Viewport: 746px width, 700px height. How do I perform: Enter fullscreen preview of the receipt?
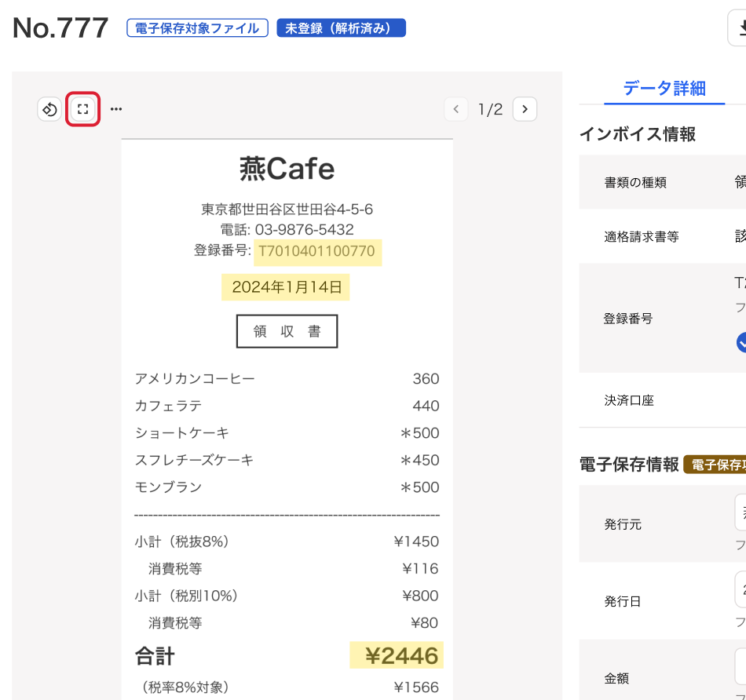pos(82,109)
